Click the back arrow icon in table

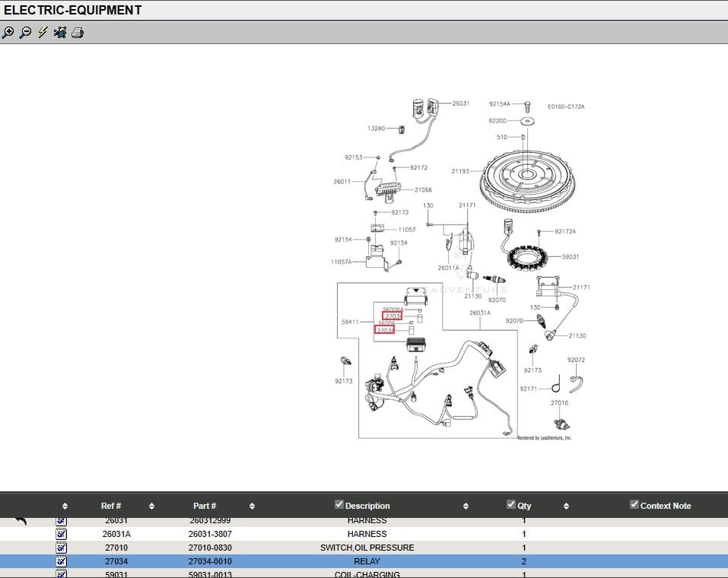[21, 521]
